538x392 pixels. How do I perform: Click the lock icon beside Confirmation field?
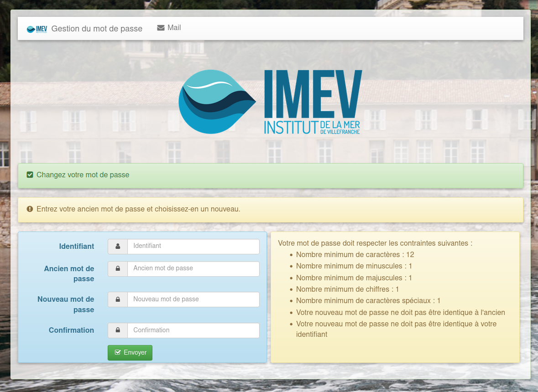tap(118, 330)
